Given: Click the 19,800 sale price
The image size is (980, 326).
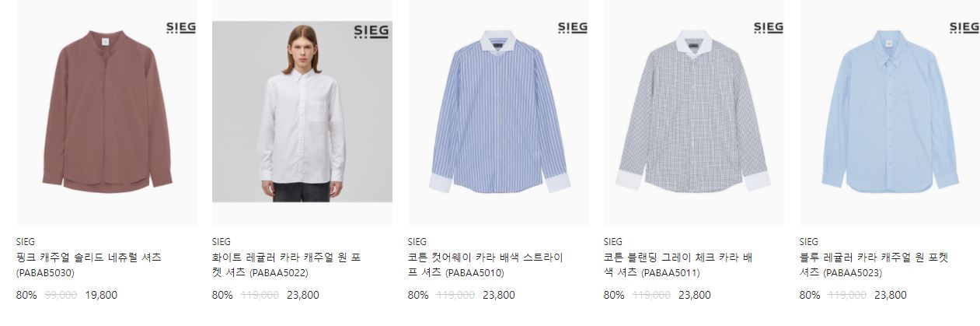Looking at the screenshot, I should click(x=101, y=295).
